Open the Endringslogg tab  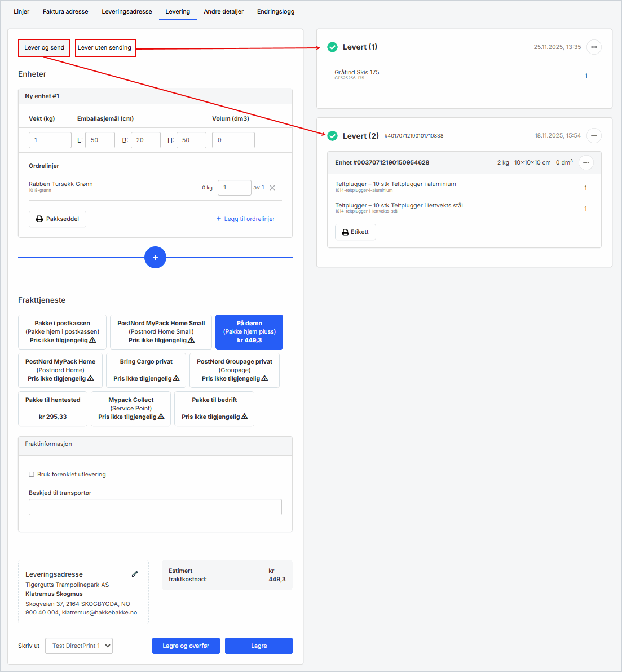276,11
